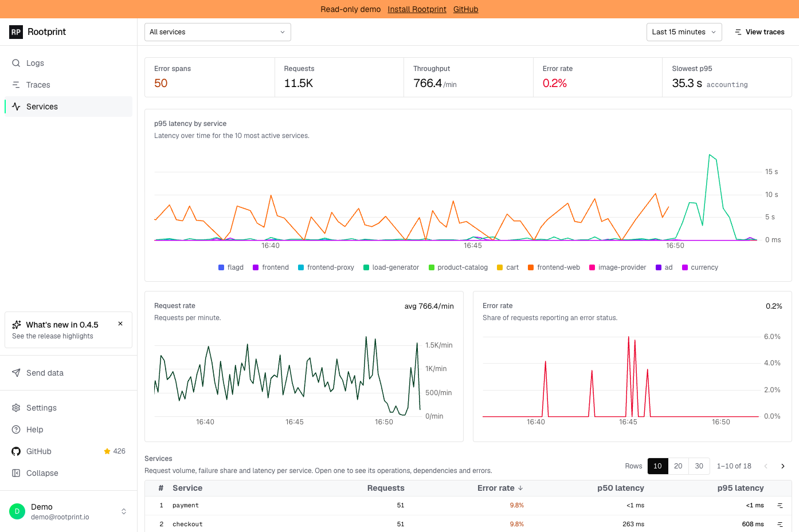
Task: Click the GitHub octocat icon in sidebar
Action: coord(16,451)
